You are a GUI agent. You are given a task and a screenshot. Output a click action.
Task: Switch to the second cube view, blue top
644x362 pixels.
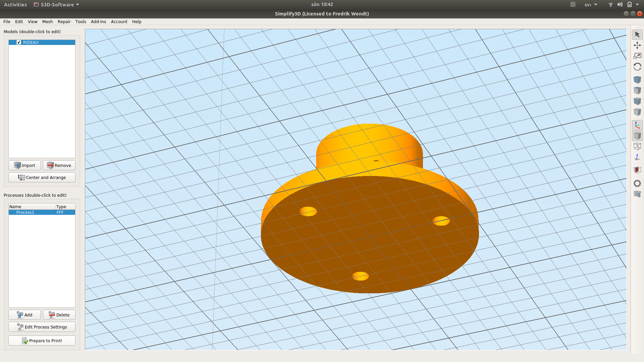click(637, 90)
